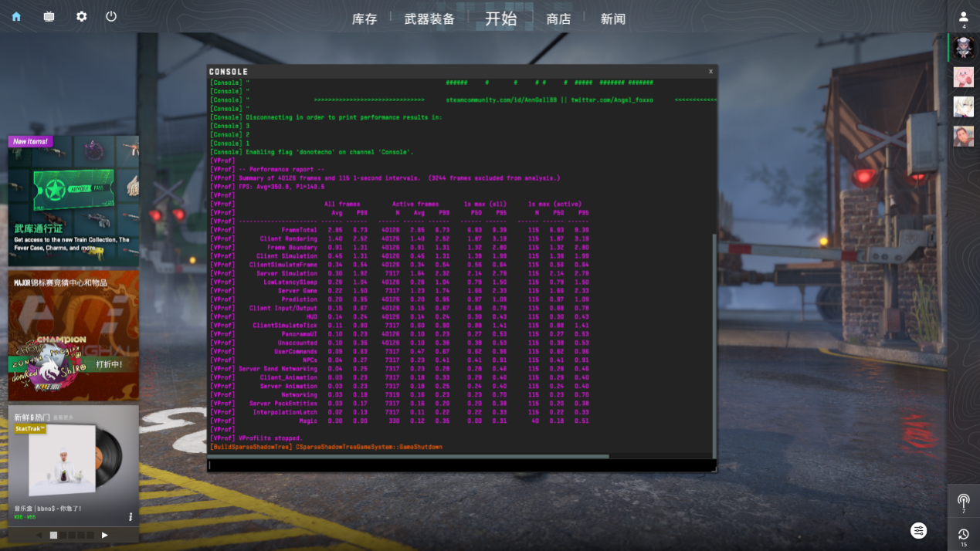Click the round sliders icon over the map background
The width and height of the screenshot is (980, 551).
point(918,530)
